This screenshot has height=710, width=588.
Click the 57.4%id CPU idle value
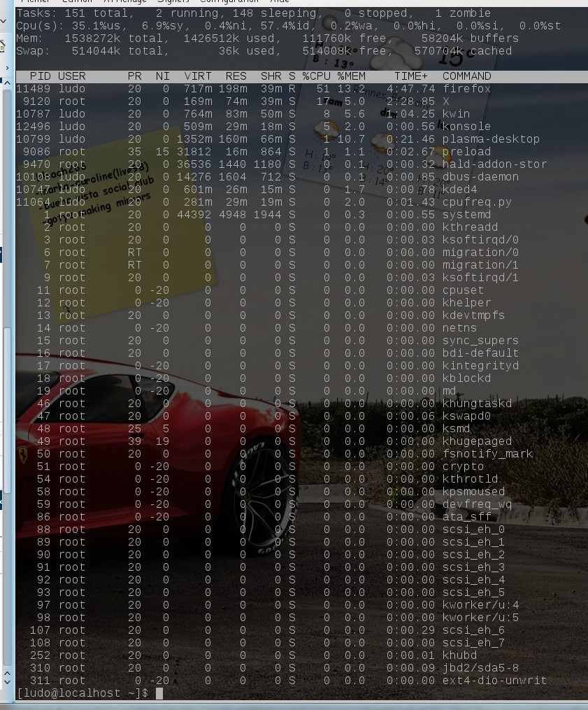288,26
